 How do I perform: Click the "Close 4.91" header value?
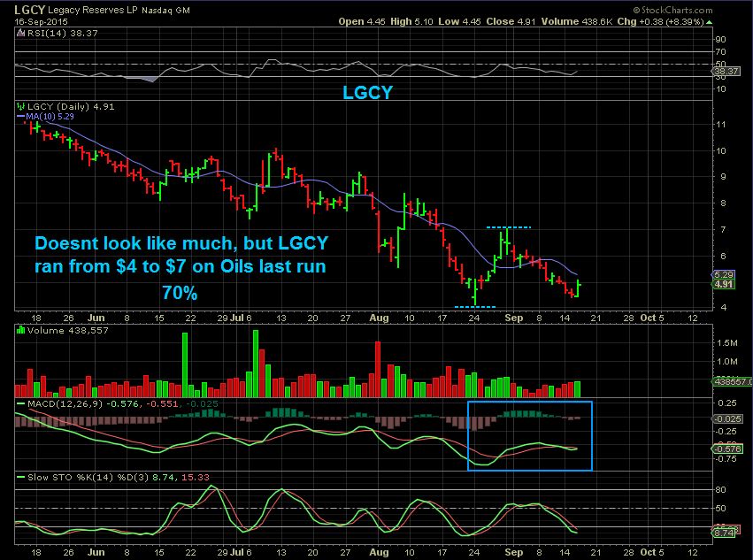pos(511,21)
